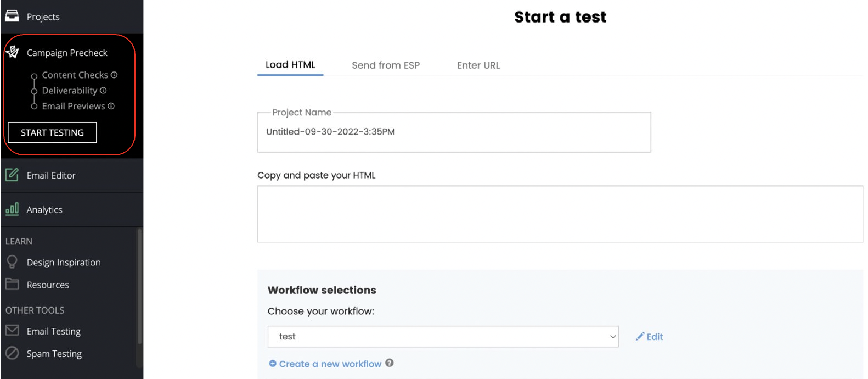
Task: Open the Projects panel icon
Action: pos(13,16)
